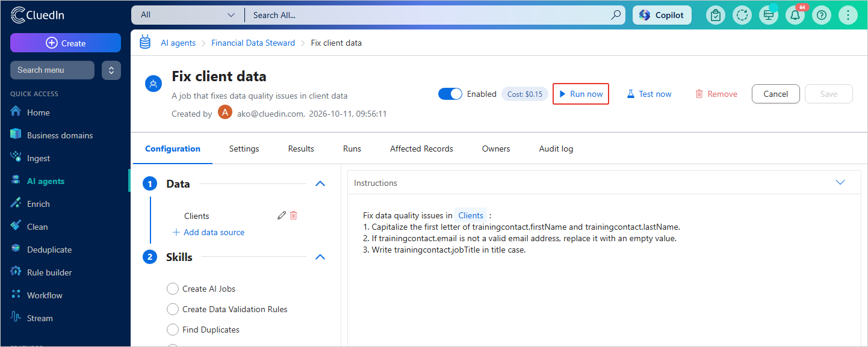Open the three-dot more options menu
Viewport: 868px width, 347px height.
[848, 15]
